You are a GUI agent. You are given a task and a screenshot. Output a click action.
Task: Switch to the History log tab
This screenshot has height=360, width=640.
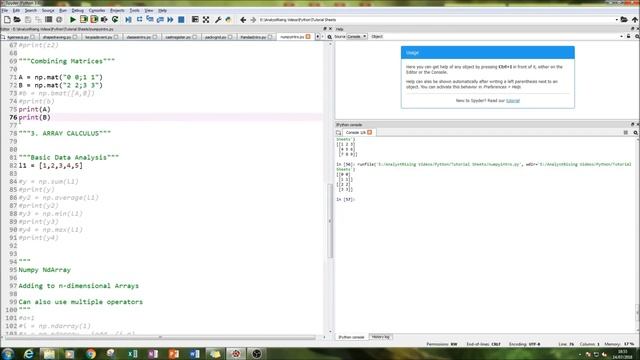point(381,337)
